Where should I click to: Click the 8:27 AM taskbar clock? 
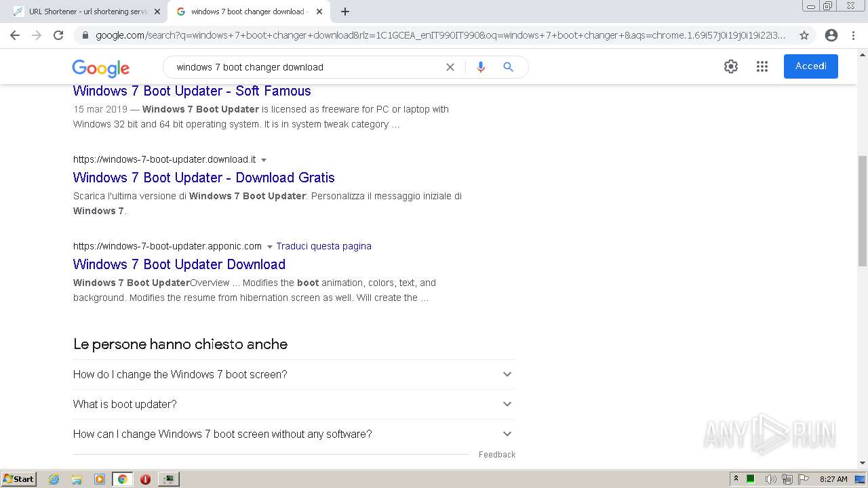pyautogui.click(x=833, y=479)
